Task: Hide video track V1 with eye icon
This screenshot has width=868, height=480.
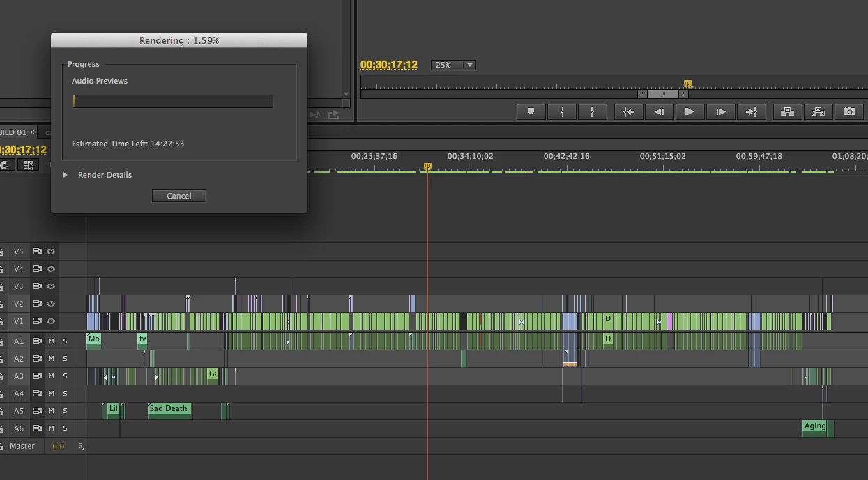Action: pos(51,321)
